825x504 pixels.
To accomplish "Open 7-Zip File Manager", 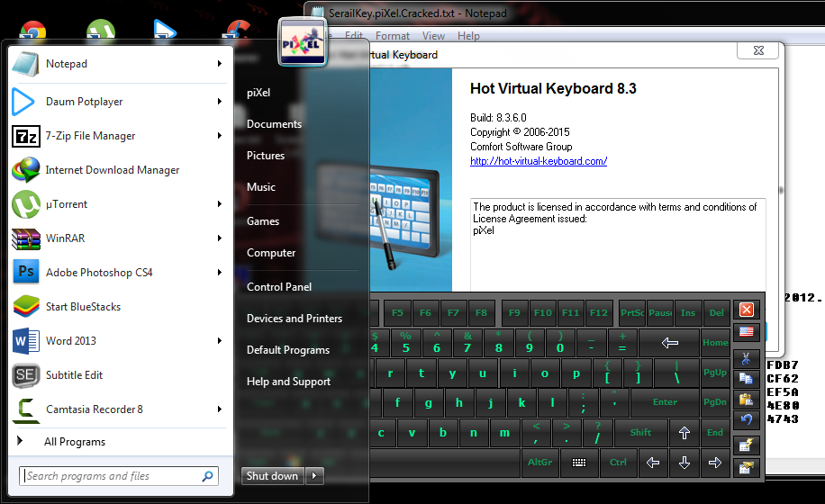I will [119, 136].
